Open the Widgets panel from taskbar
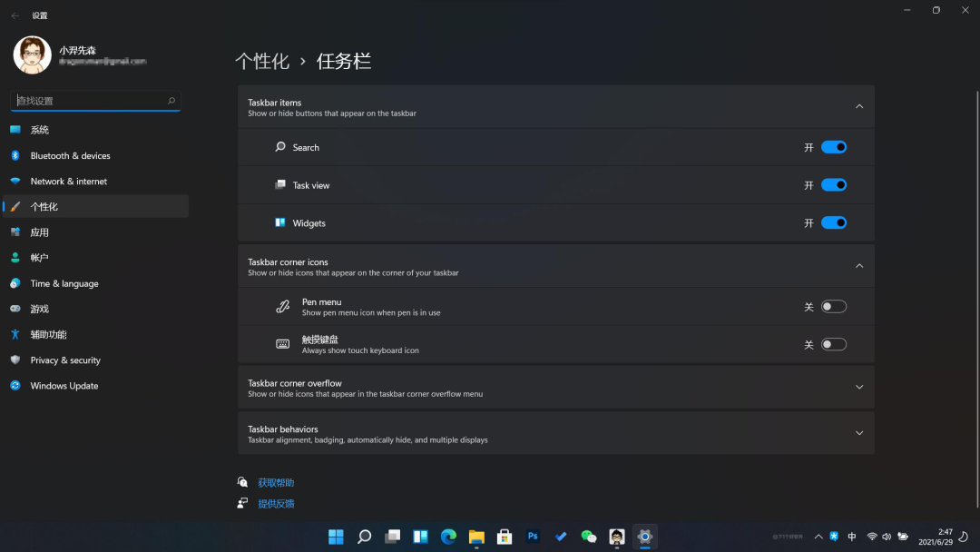The width and height of the screenshot is (980, 552). 421,537
